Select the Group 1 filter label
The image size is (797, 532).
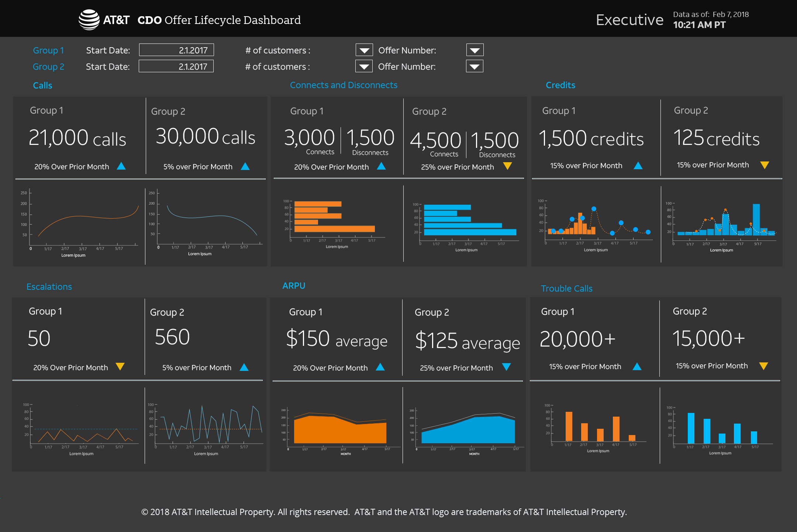click(x=48, y=50)
